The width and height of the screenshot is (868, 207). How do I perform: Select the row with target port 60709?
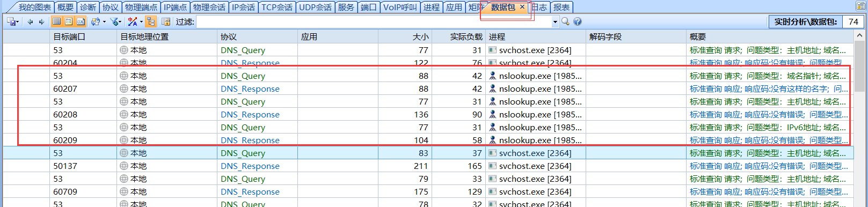[x=428, y=191]
